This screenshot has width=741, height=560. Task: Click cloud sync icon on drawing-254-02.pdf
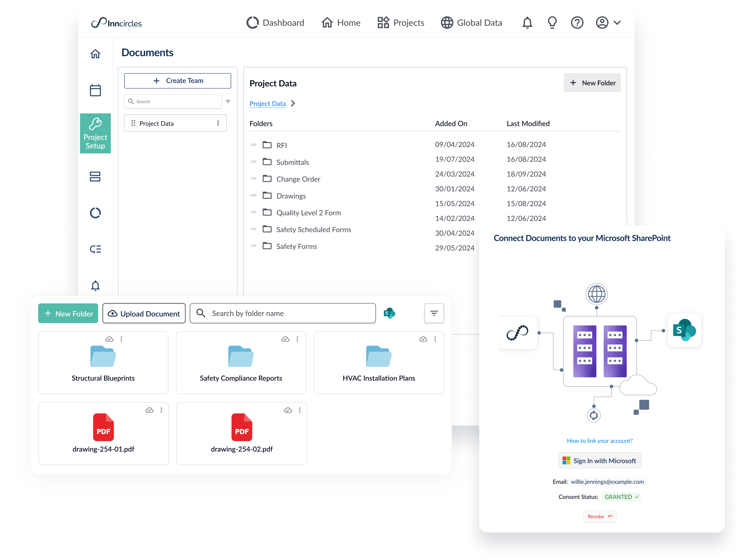(288, 410)
